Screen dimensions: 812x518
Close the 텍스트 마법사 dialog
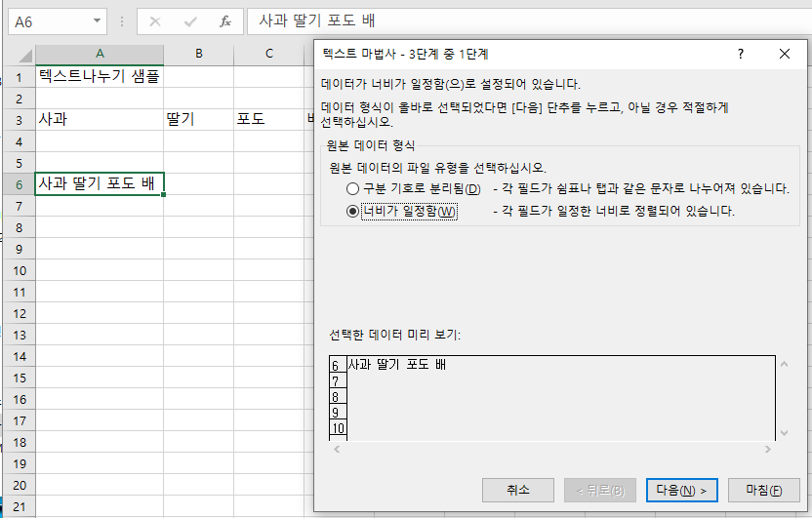tap(784, 54)
